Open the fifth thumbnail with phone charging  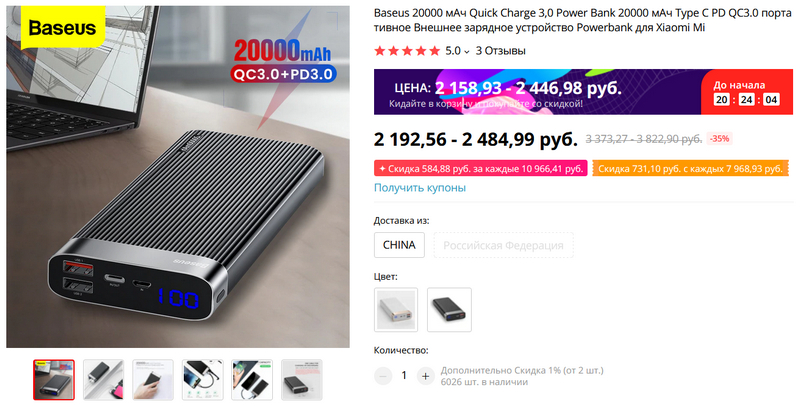click(252, 379)
